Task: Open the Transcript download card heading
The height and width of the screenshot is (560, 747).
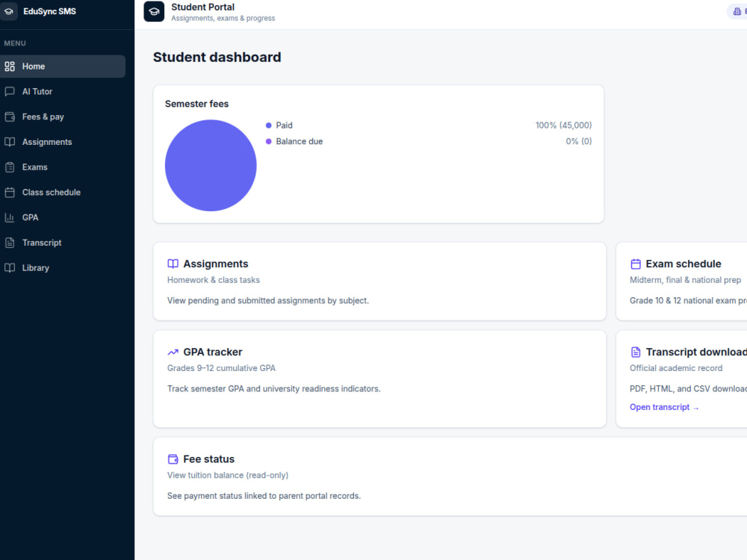Action: (x=696, y=352)
